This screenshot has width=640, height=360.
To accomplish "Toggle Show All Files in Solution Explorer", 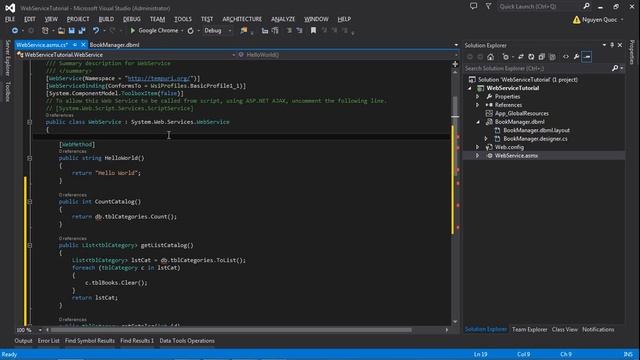I will (x=552, y=57).
